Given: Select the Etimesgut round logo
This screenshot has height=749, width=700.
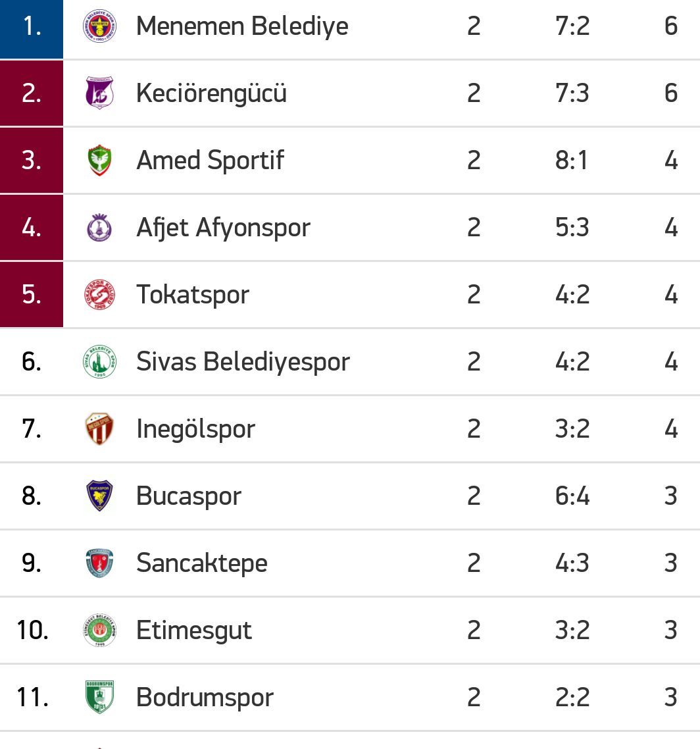Looking at the screenshot, I should click(x=99, y=630).
